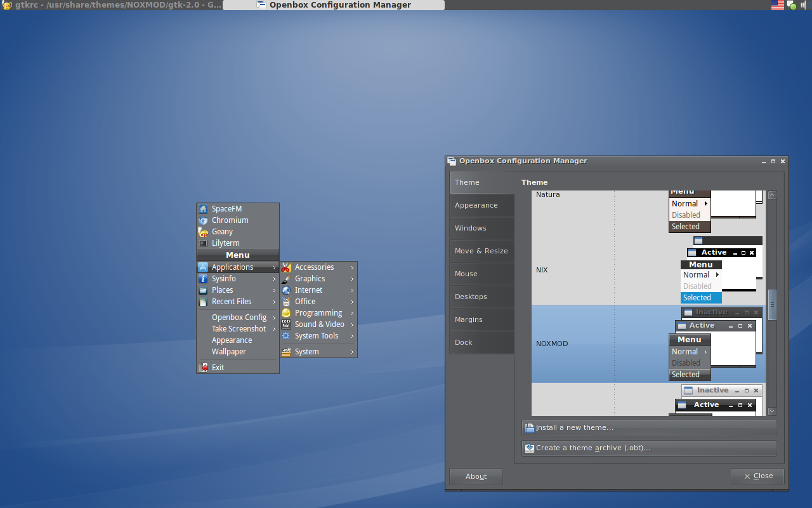Image resolution: width=812 pixels, height=508 pixels.
Task: Click the Geany icon in the taskbar
Action: [x=6, y=5]
